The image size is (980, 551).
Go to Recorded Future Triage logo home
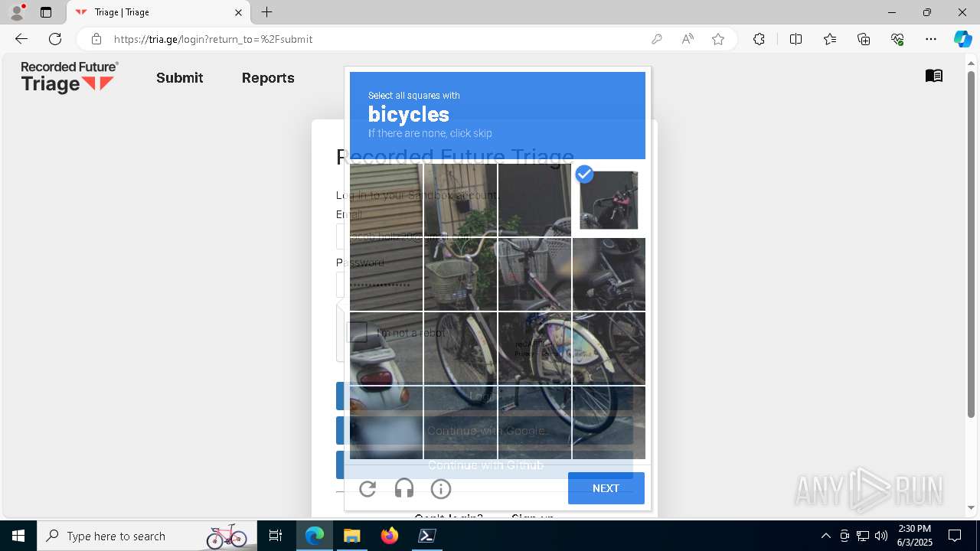pos(69,77)
